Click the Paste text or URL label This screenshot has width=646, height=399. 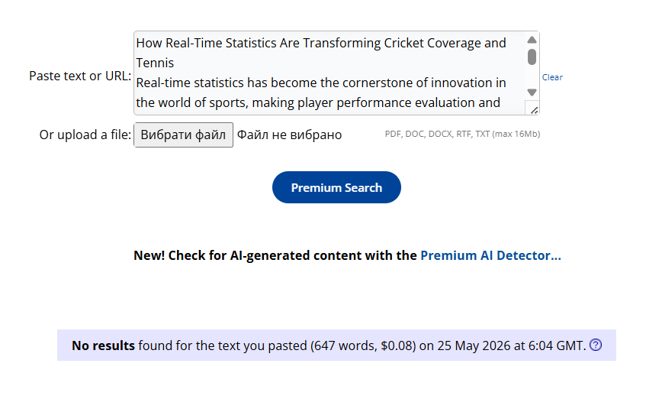click(x=80, y=76)
